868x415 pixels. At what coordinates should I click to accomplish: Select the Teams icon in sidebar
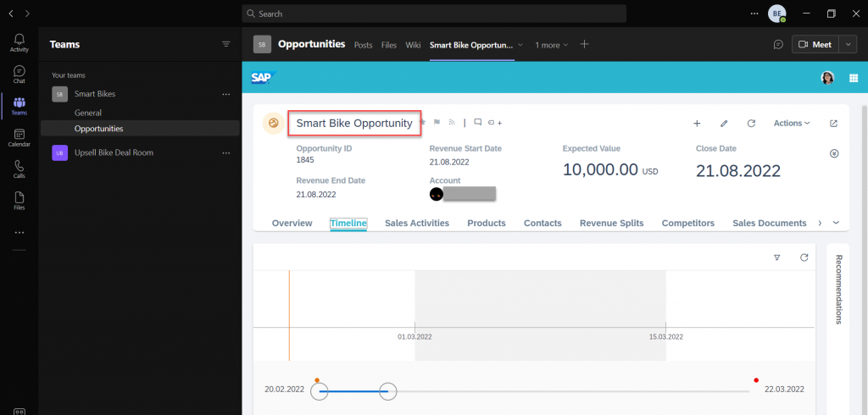click(19, 106)
